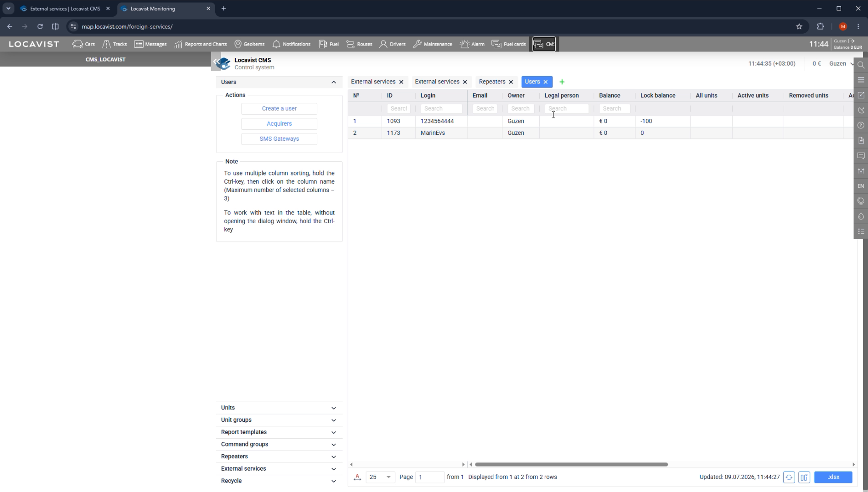Collapse the left panel with the double-arrow handle
The width and height of the screenshot is (868, 492).
click(x=216, y=61)
